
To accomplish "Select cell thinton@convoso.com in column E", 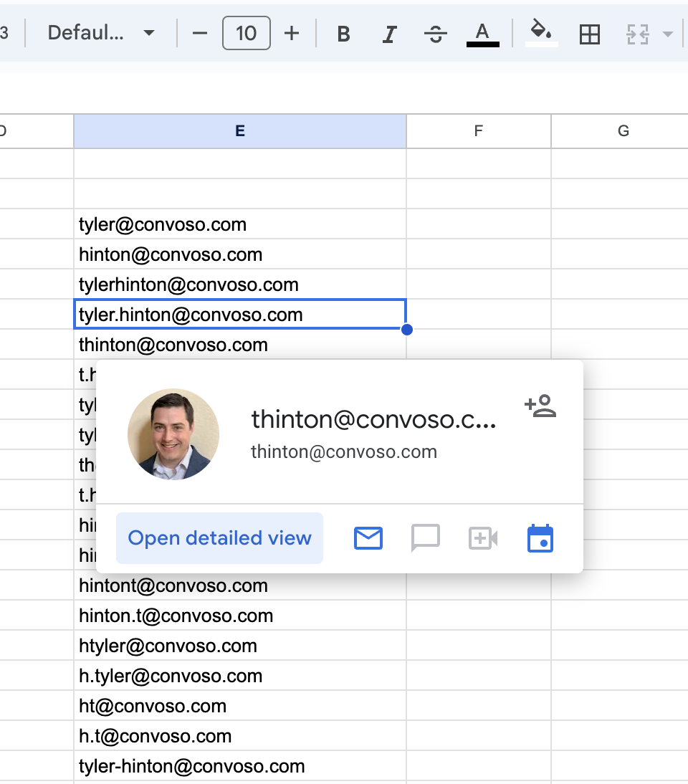I will (240, 344).
